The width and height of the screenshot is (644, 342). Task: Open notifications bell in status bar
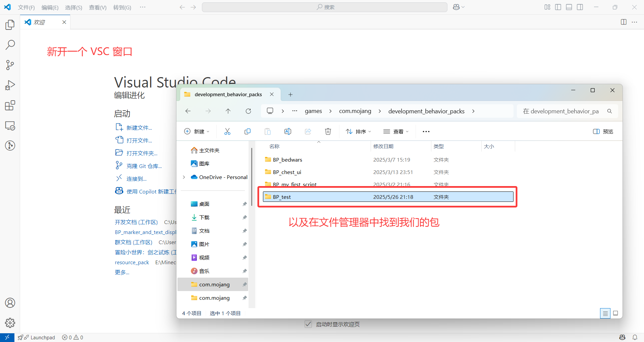635,337
